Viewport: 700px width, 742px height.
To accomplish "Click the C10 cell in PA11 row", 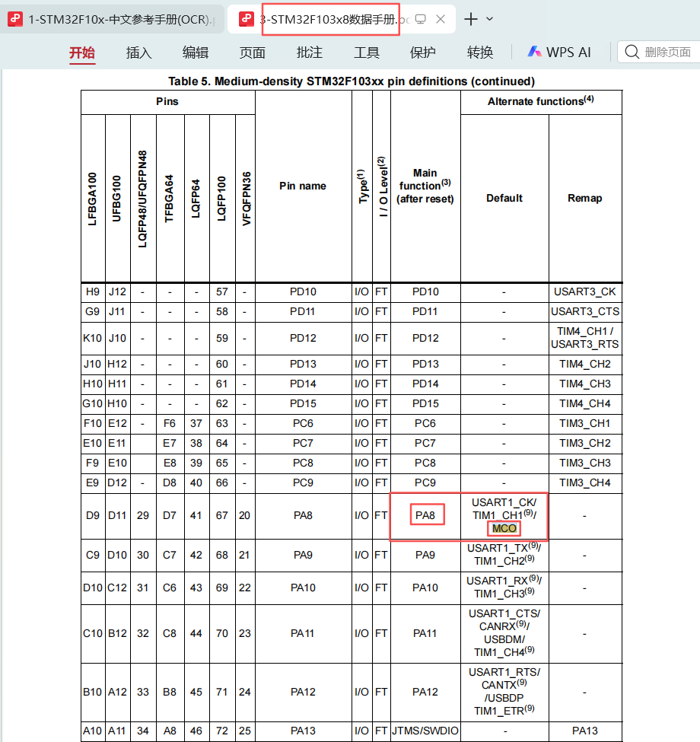I will (x=93, y=634).
